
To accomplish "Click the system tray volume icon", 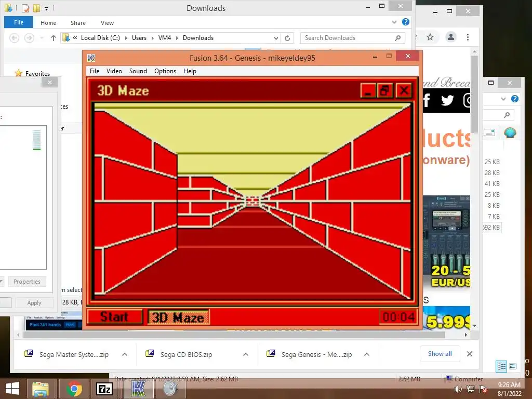I will (x=458, y=389).
